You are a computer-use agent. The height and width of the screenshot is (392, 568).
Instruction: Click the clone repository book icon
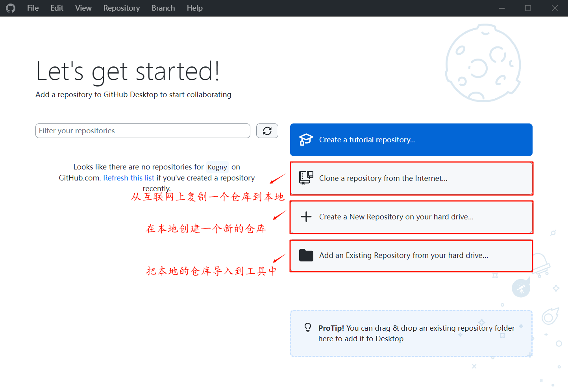tap(306, 178)
